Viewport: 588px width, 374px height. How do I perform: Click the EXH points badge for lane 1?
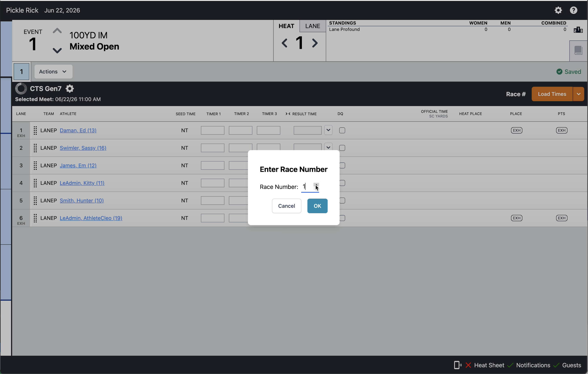562,130
